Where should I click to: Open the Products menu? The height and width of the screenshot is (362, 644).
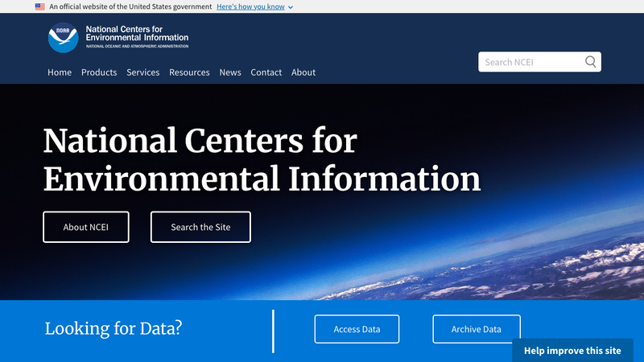click(x=99, y=72)
